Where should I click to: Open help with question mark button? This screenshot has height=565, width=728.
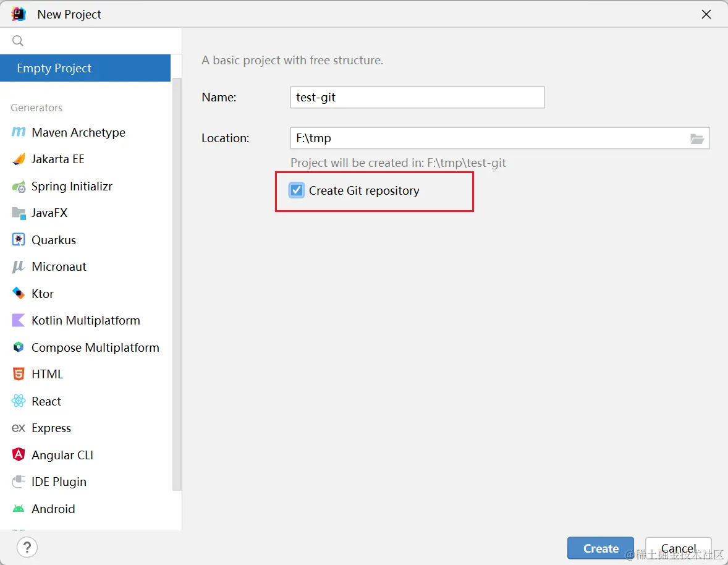(x=27, y=547)
